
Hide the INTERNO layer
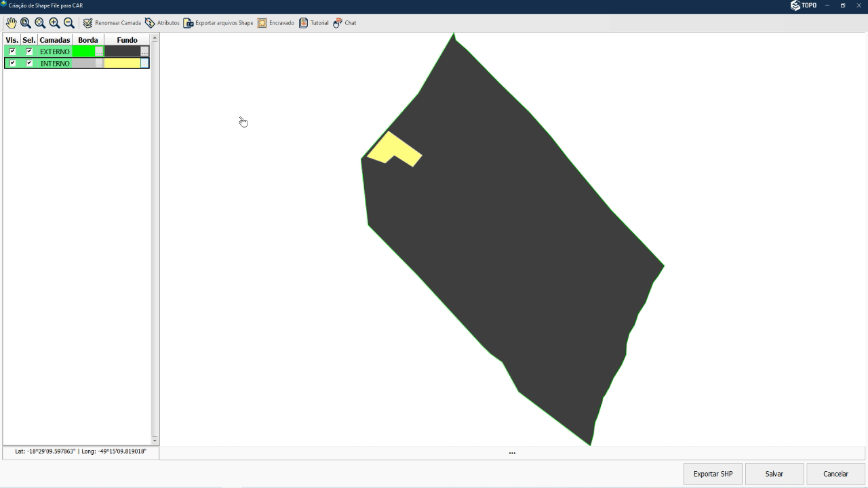click(12, 63)
